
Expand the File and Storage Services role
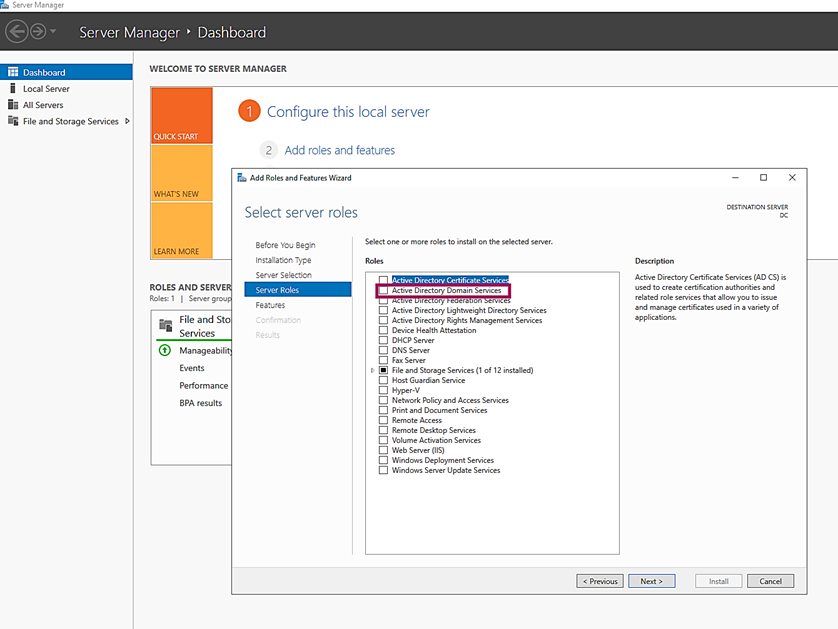(x=372, y=371)
